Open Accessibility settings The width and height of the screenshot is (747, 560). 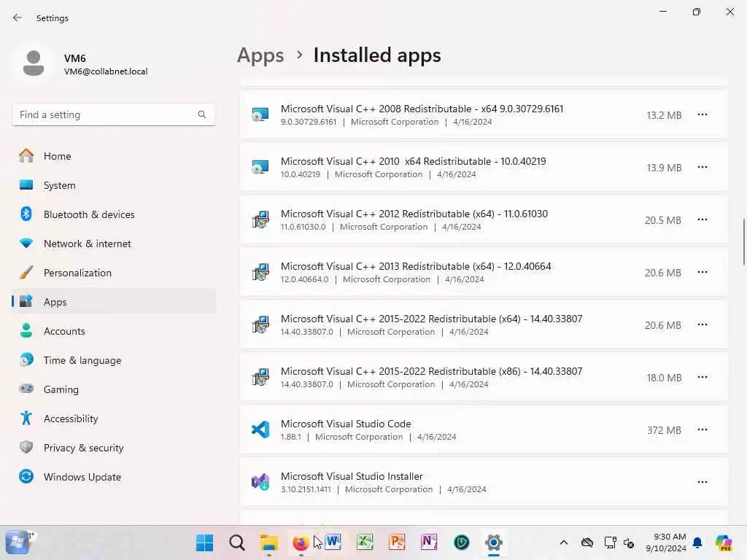113,419
